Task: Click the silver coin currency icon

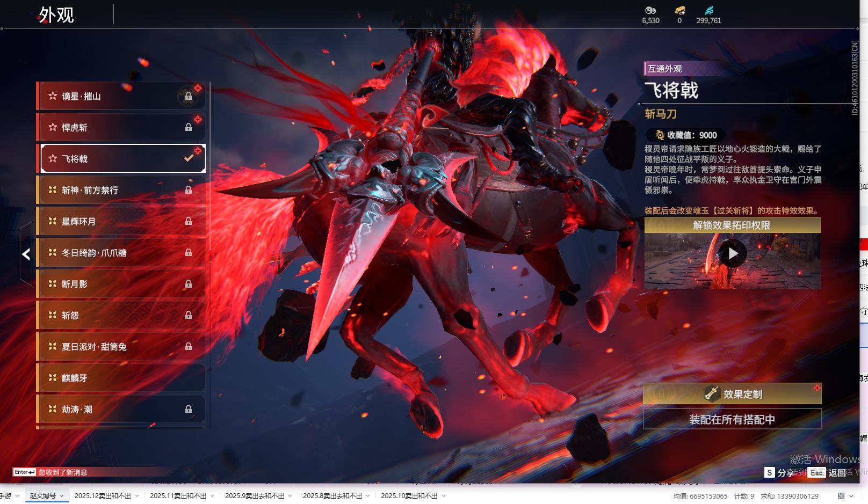Action: (650, 10)
